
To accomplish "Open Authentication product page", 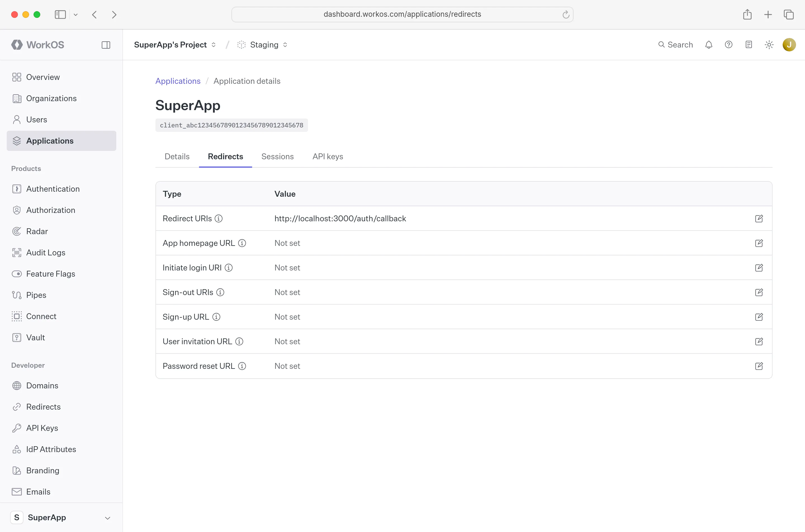I will click(x=61, y=189).
